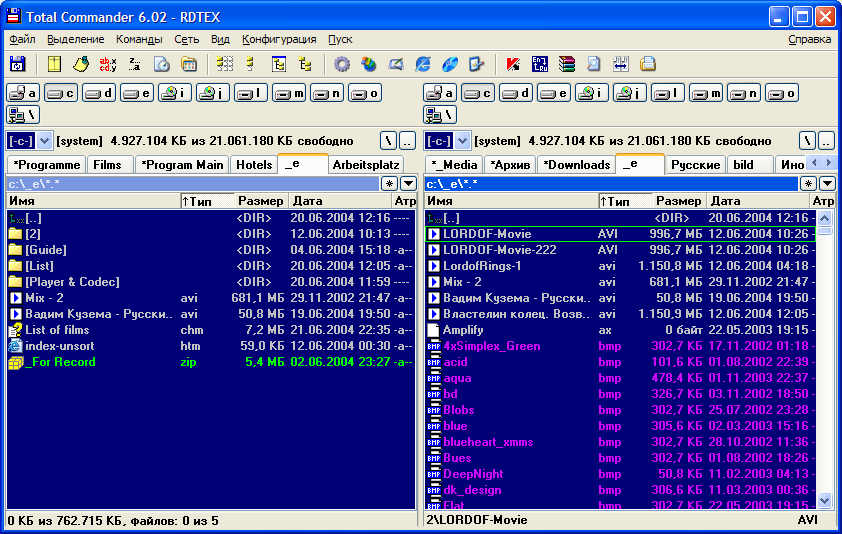Click the red K Kaspersky toolbar icon
This screenshot has width=842, height=534.
coord(513,64)
